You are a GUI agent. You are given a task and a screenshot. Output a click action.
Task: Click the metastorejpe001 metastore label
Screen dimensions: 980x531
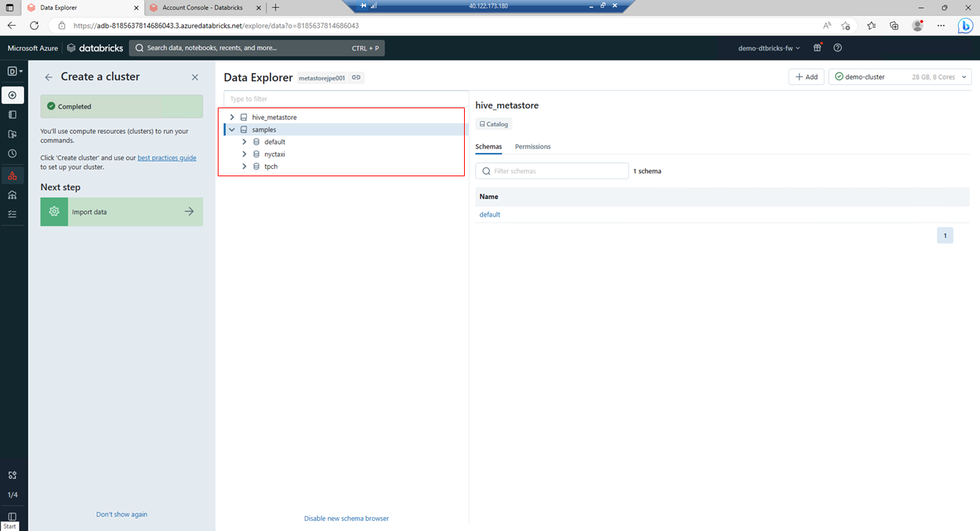(322, 78)
